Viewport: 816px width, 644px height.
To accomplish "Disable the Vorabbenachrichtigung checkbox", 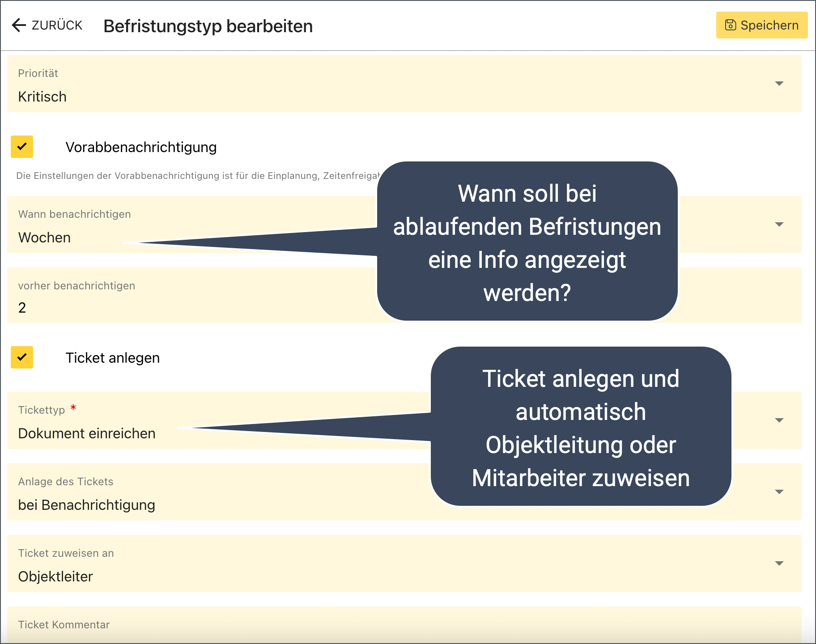I will pos(22,147).
